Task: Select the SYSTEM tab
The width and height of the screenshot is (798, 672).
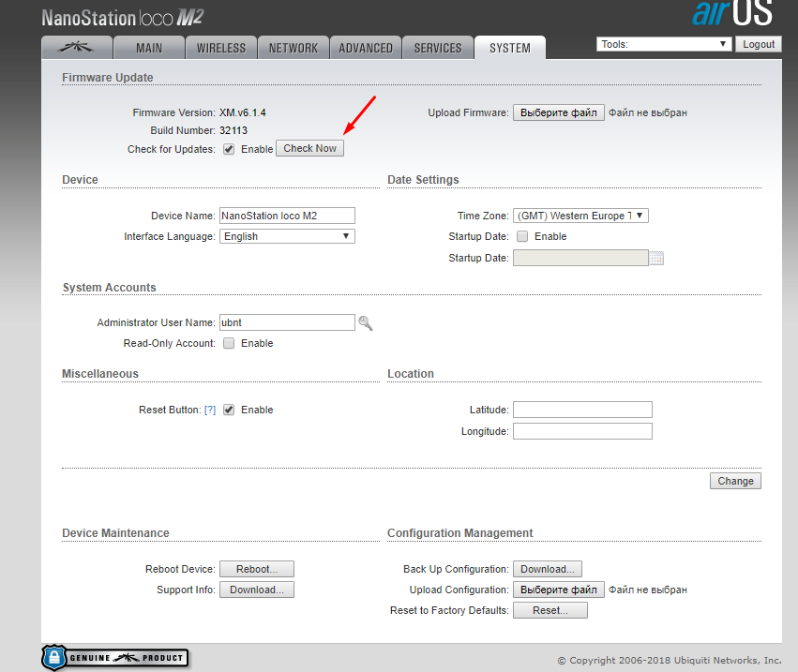Action: (510, 48)
